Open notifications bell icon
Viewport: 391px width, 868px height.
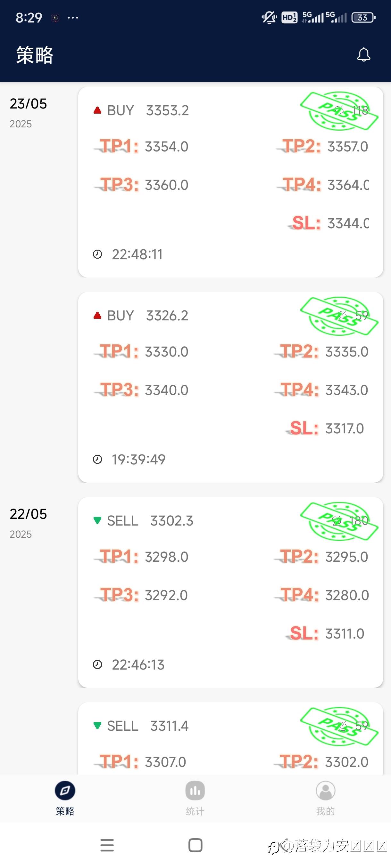point(364,55)
